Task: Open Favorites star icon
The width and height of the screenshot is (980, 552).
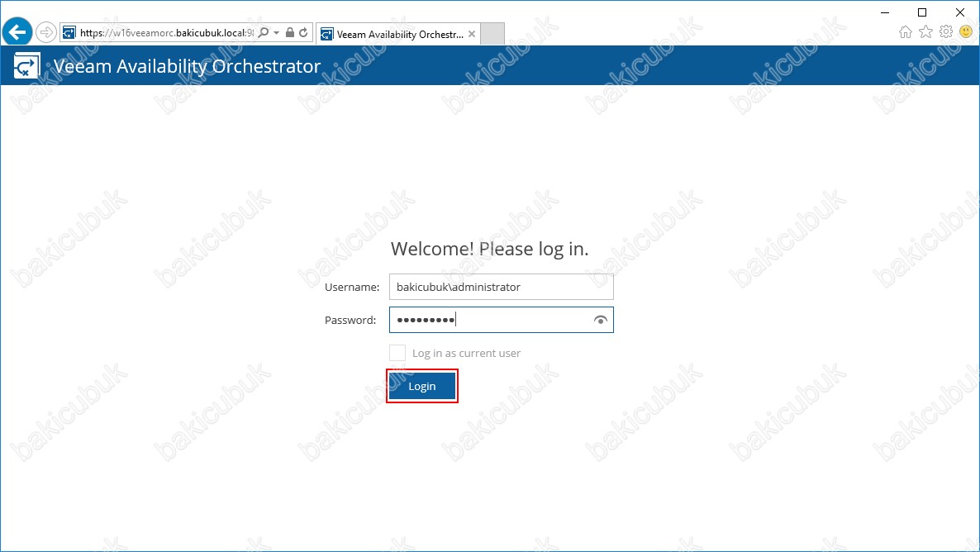Action: coord(925,32)
